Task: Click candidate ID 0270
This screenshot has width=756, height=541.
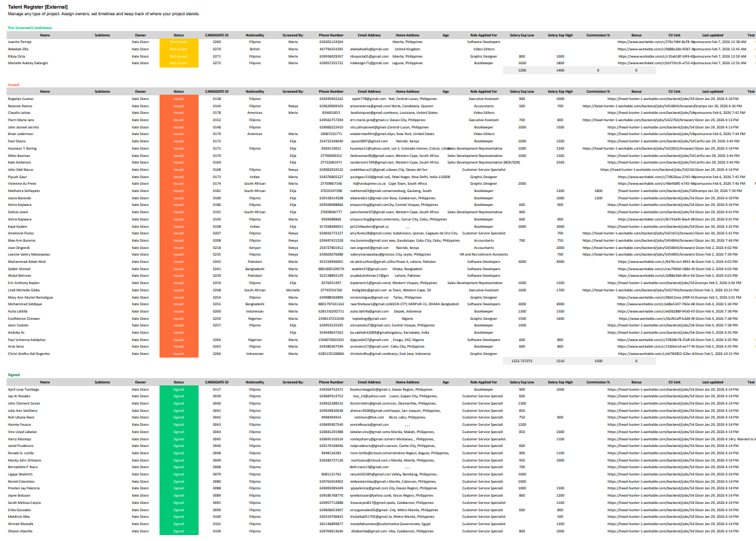Action: tap(217, 49)
